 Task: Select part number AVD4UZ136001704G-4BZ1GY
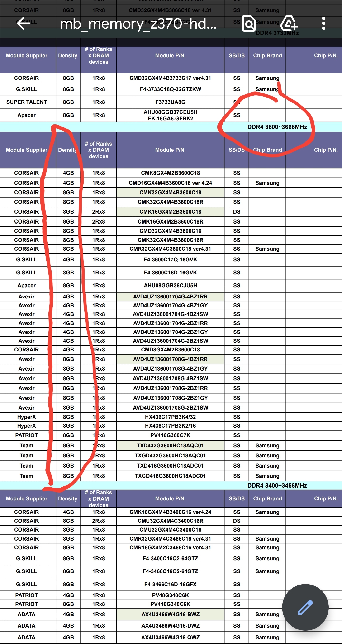click(x=170, y=305)
